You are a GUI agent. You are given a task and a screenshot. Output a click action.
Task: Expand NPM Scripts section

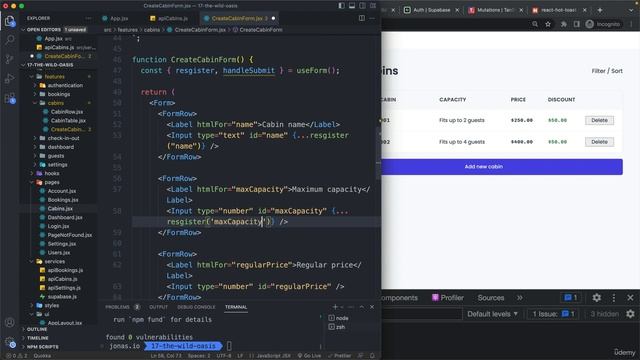click(x=42, y=347)
